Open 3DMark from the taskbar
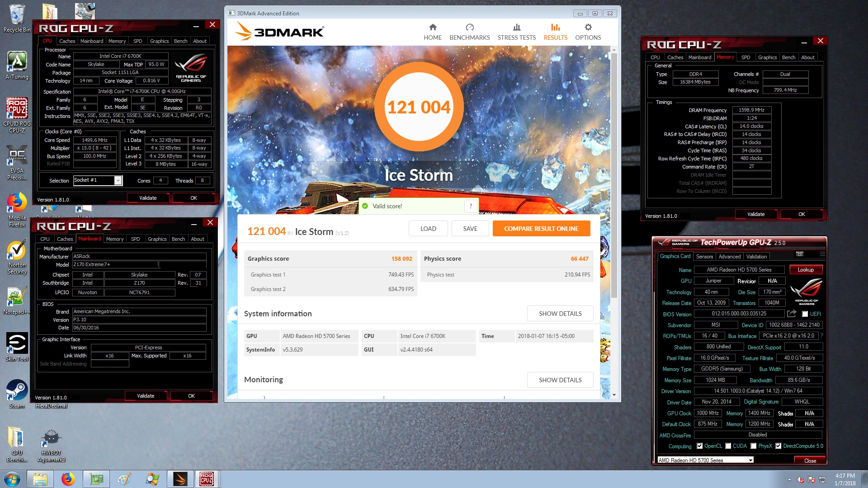This screenshot has width=868, height=488. pos(180,479)
